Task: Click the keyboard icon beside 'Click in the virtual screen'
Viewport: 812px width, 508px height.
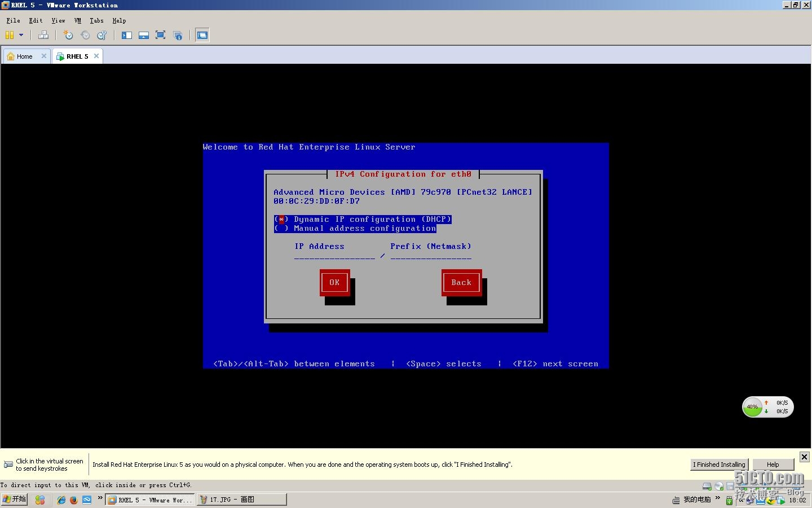Action: coord(8,465)
